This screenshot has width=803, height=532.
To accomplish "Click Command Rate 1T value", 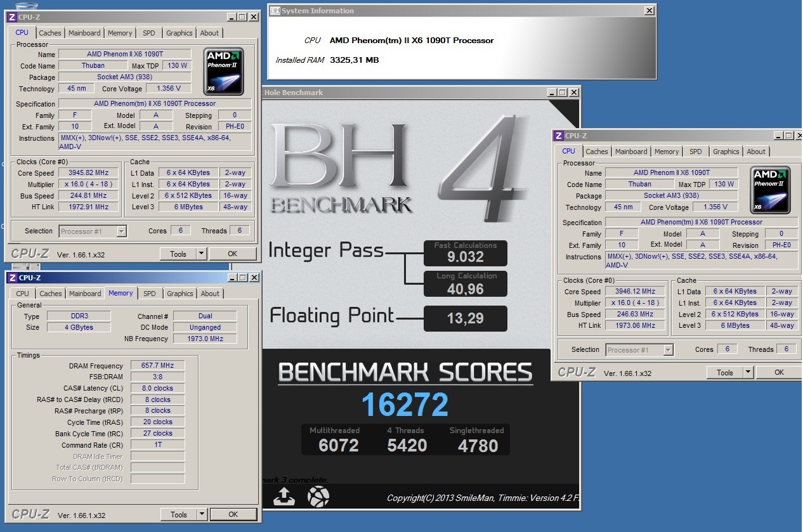I will click(158, 444).
